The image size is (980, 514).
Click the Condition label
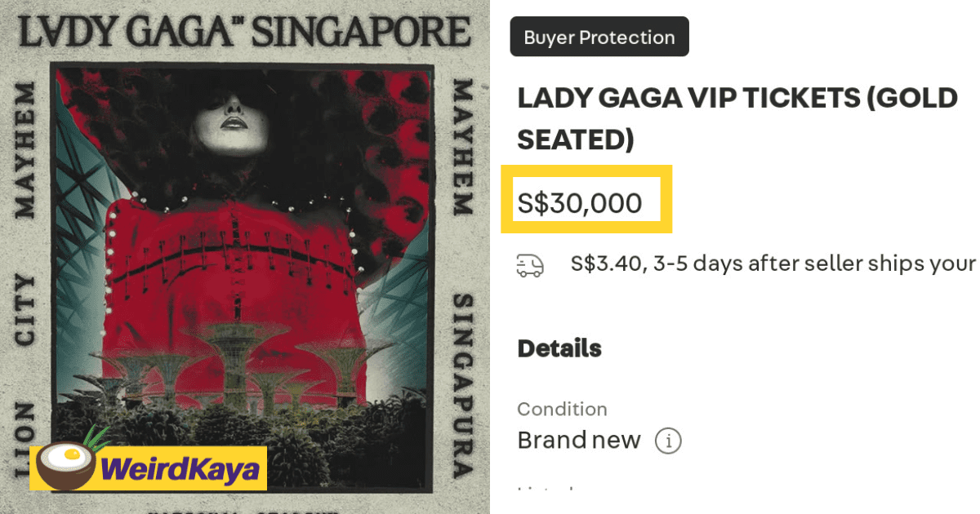coord(562,409)
